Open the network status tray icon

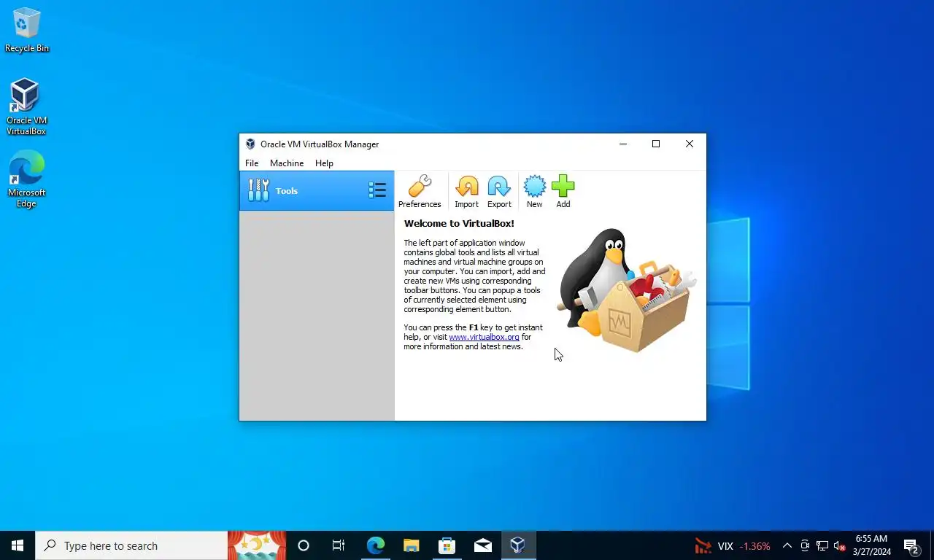(x=822, y=545)
